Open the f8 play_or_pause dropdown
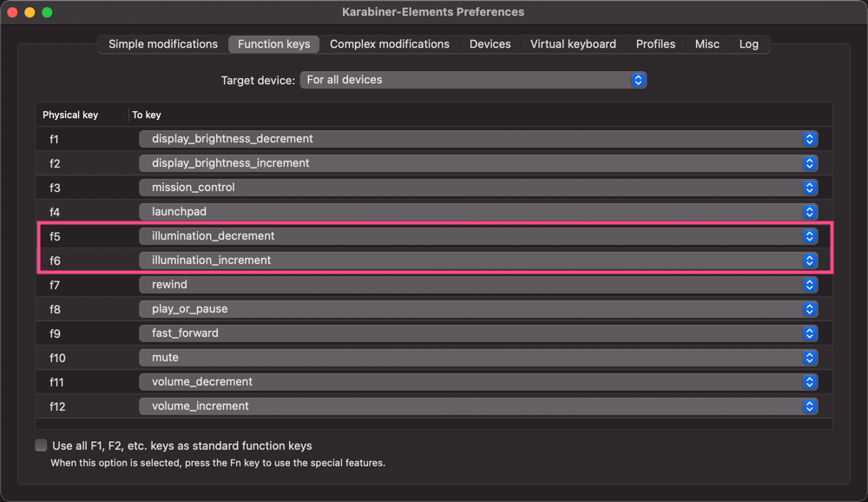868x502 pixels. coord(478,309)
